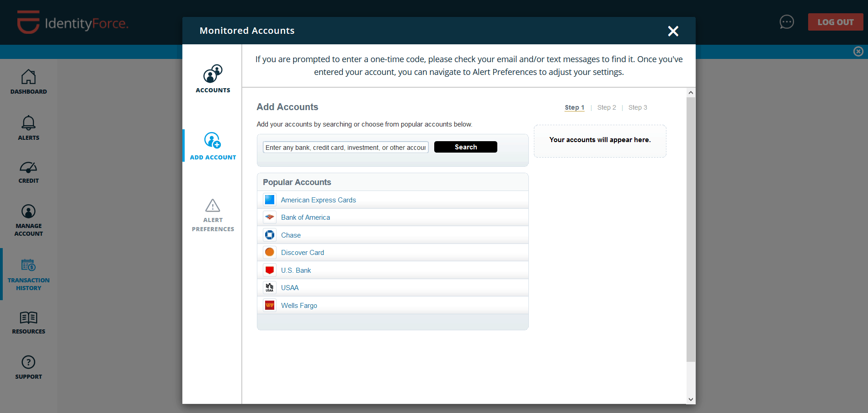Click the Log Out button

836,22
